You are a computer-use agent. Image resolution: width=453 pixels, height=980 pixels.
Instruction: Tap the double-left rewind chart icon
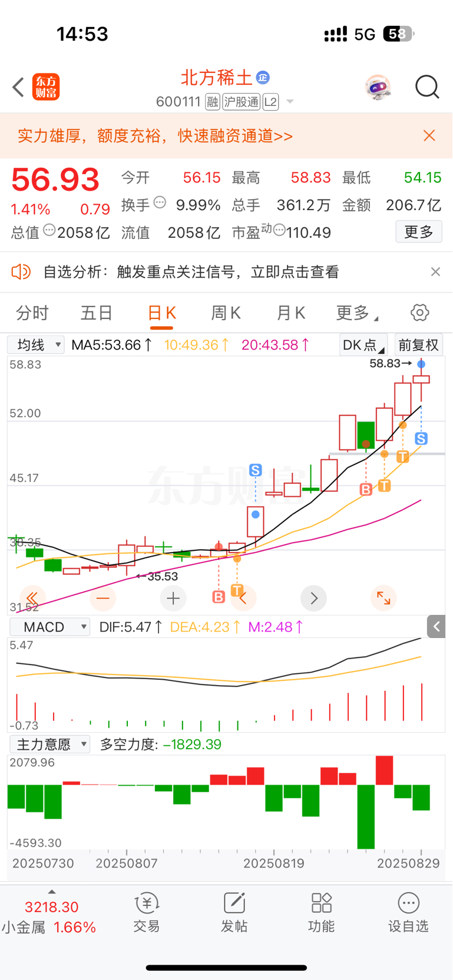(x=32, y=599)
